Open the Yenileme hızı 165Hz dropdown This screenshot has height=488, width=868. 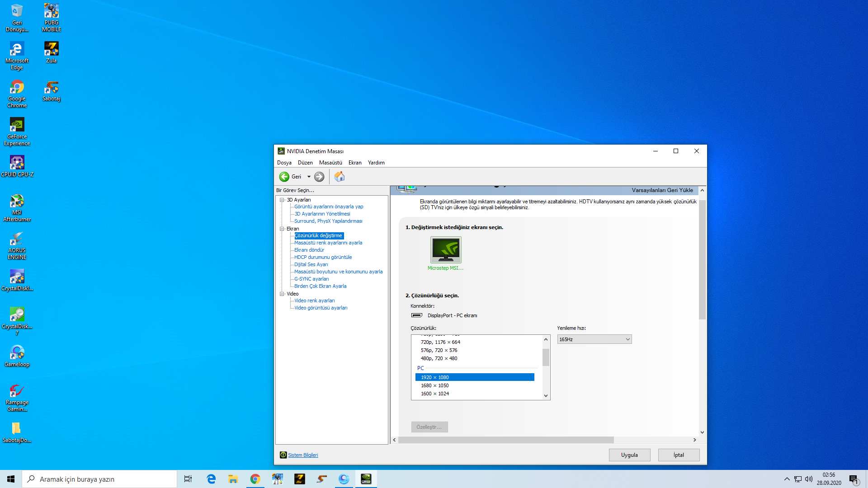pyautogui.click(x=594, y=339)
